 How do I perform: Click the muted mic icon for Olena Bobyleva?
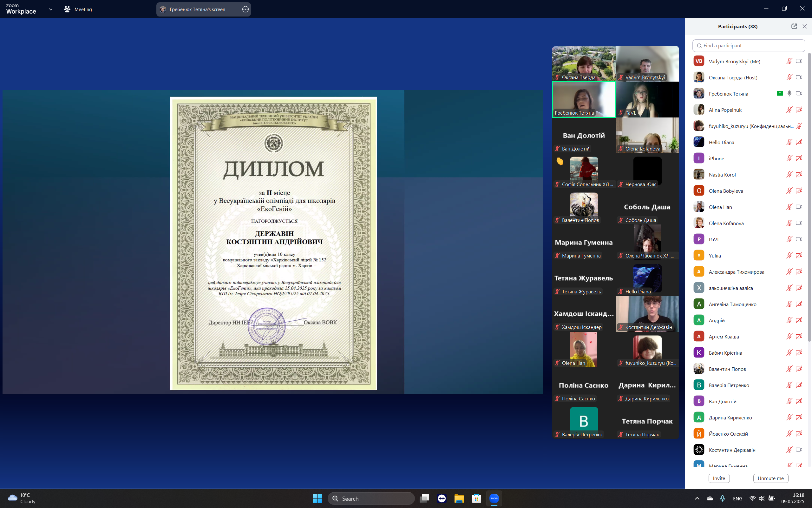click(x=789, y=191)
